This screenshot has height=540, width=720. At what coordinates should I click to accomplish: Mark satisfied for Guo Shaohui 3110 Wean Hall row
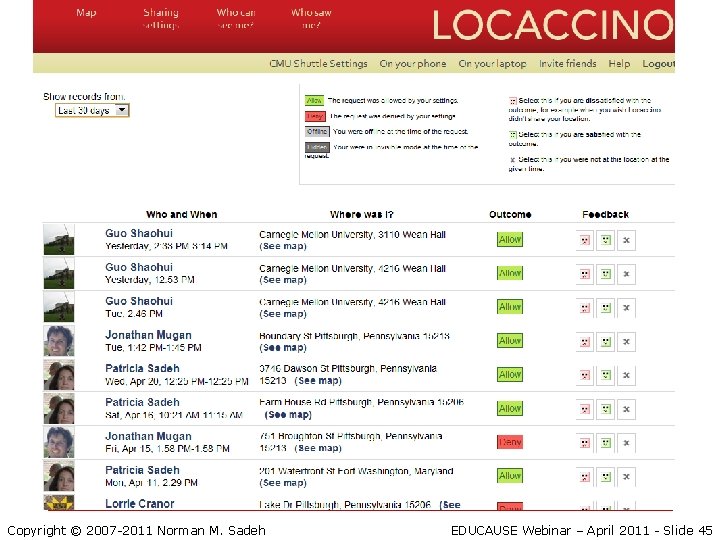click(x=606, y=240)
